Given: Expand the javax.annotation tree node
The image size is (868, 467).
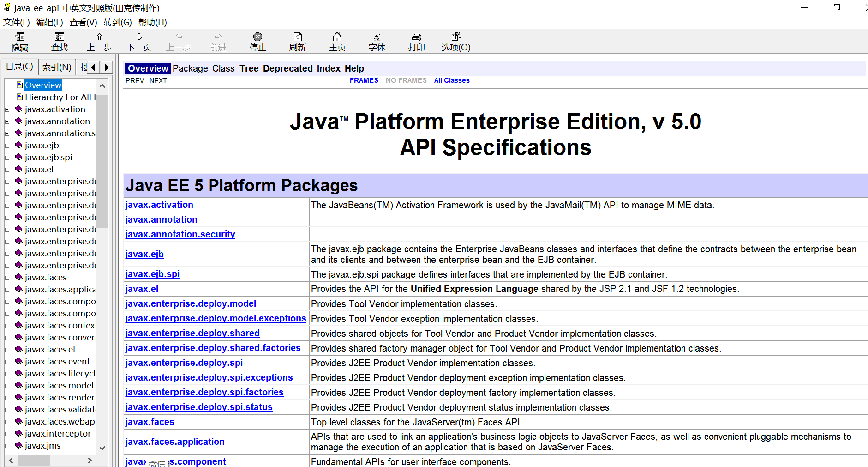Looking at the screenshot, I should click(7, 121).
